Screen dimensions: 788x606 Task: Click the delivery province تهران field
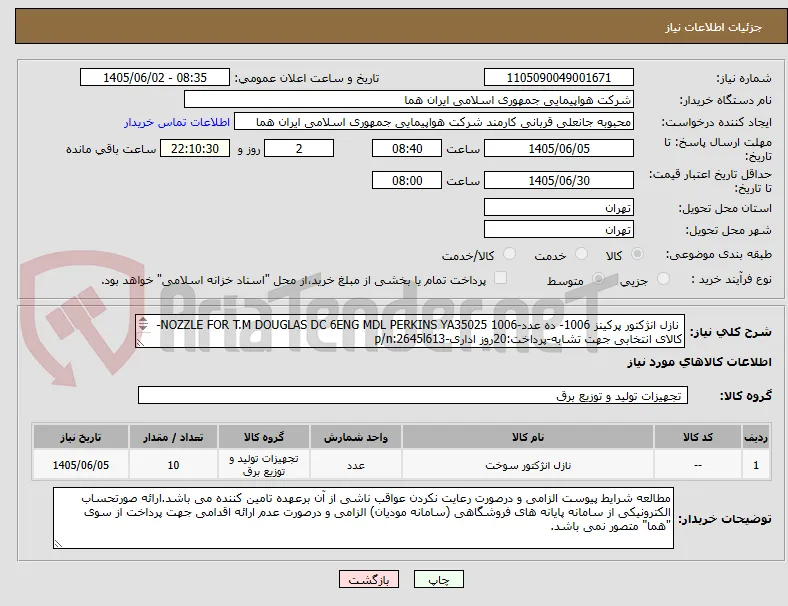coord(558,208)
